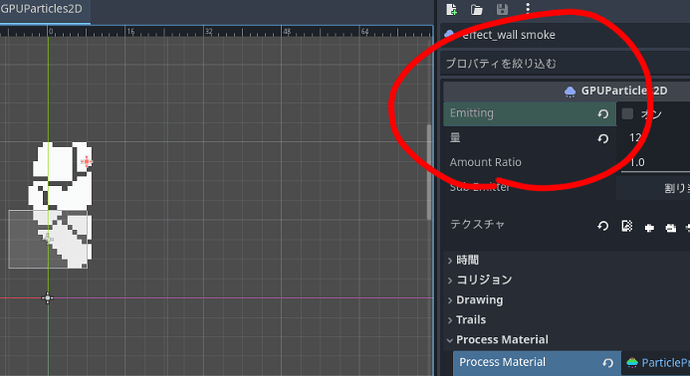
Task: Click the 量 property label
Action: [455, 138]
